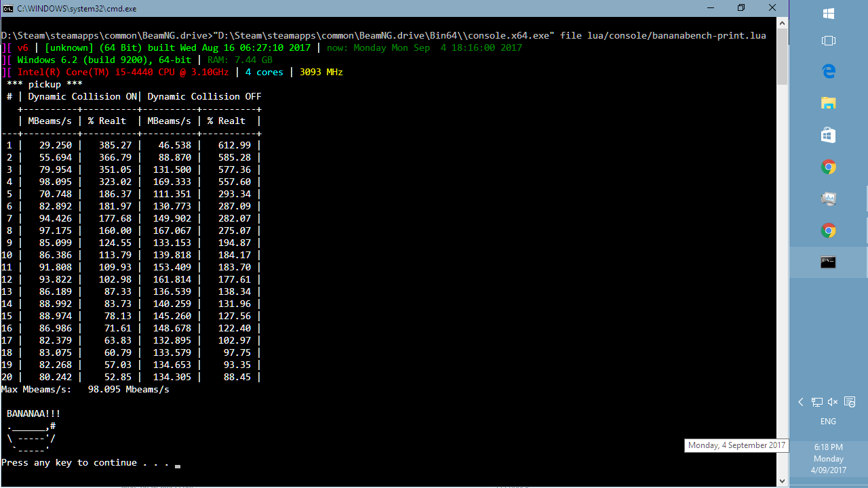Click the value 177.61 in row 12

235,279
